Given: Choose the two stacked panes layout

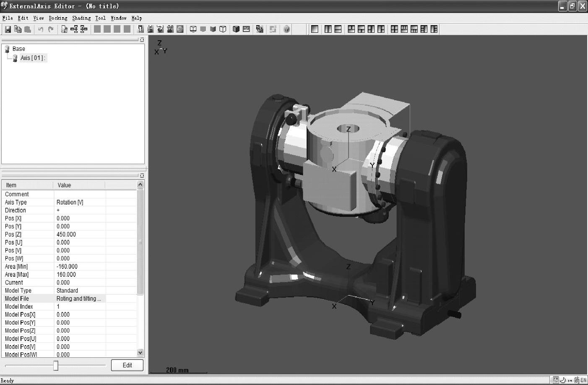Looking at the screenshot, I should tap(338, 29).
